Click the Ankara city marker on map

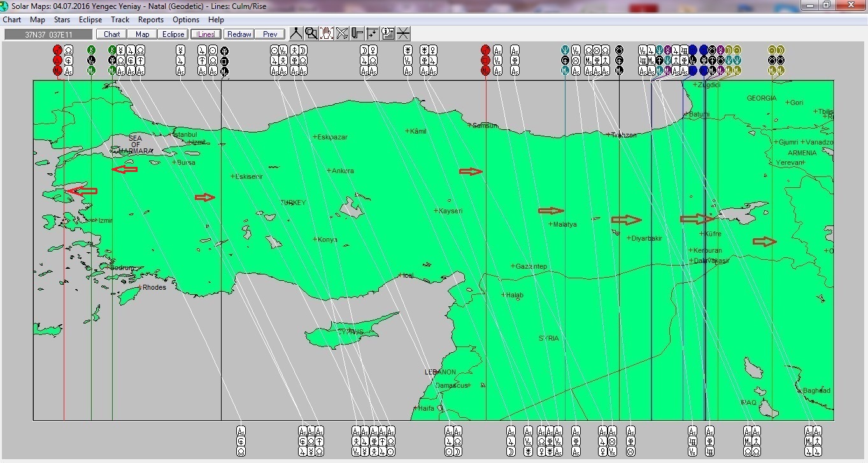pos(329,171)
